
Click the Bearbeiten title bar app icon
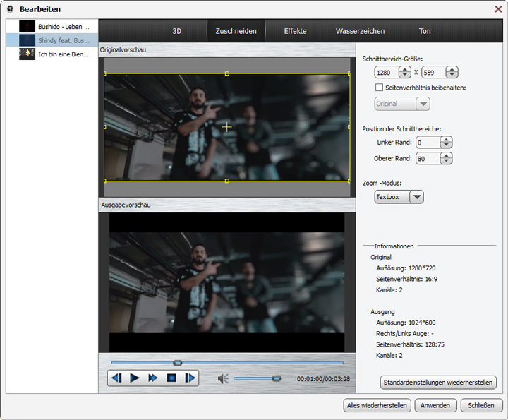pos(10,9)
